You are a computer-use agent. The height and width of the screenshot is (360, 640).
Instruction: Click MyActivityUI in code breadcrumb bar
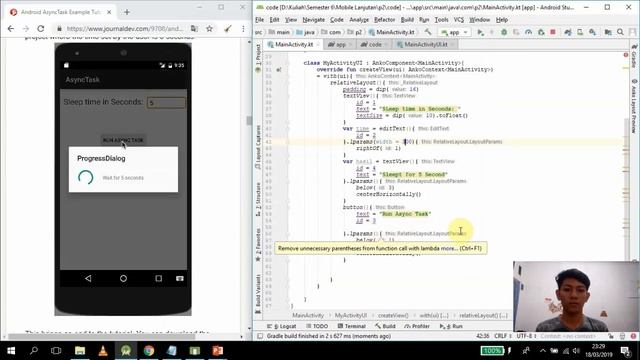tap(351, 316)
